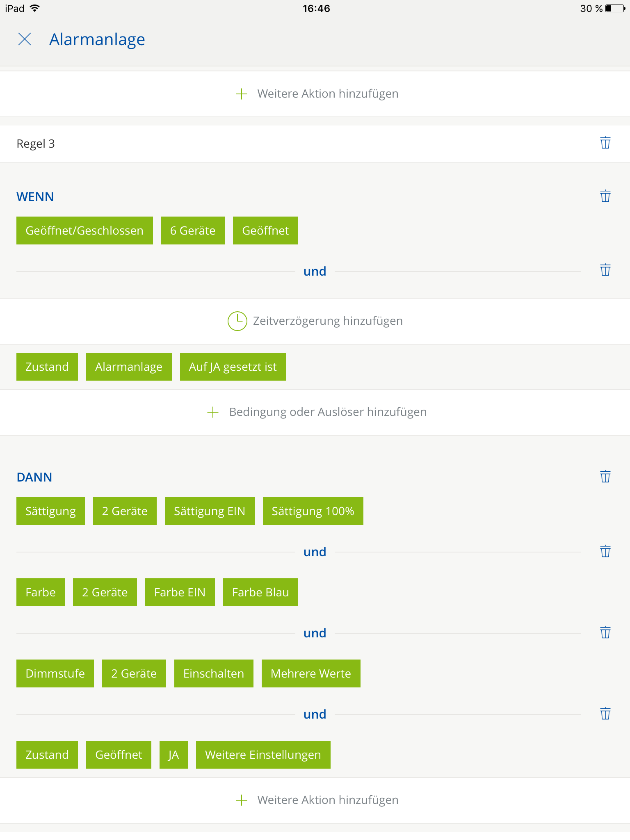630x840 pixels.
Task: Change the JA state value
Action: point(173,755)
